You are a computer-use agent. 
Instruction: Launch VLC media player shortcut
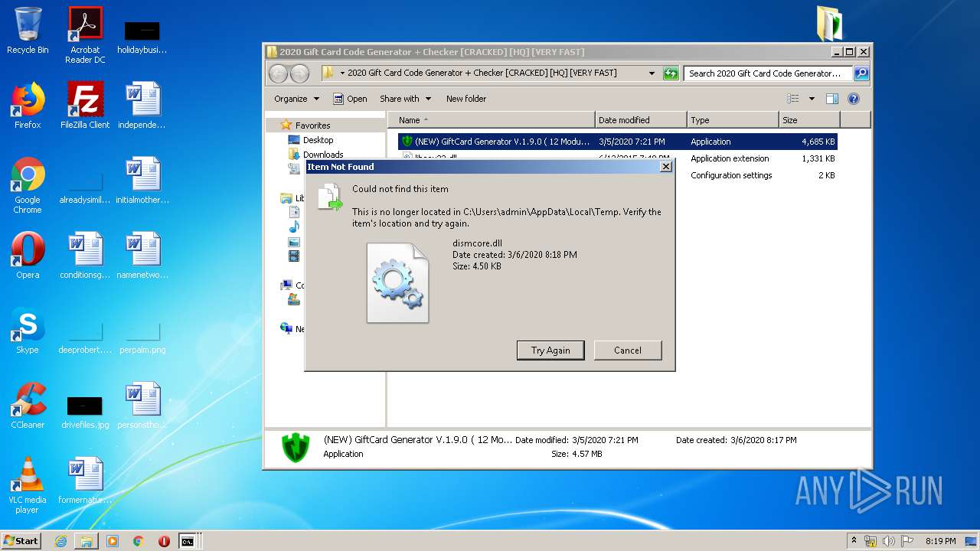click(28, 485)
